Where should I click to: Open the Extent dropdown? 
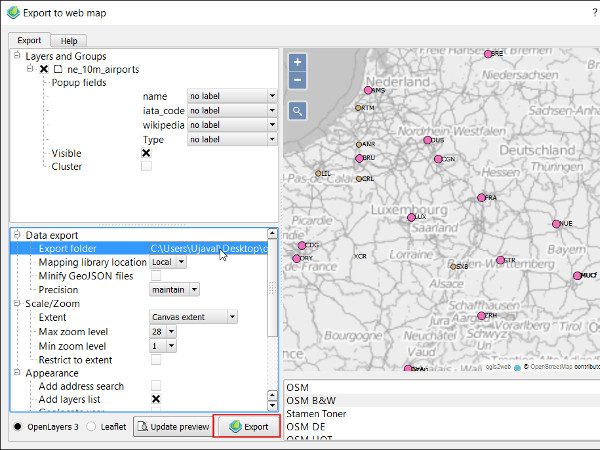coord(193,317)
